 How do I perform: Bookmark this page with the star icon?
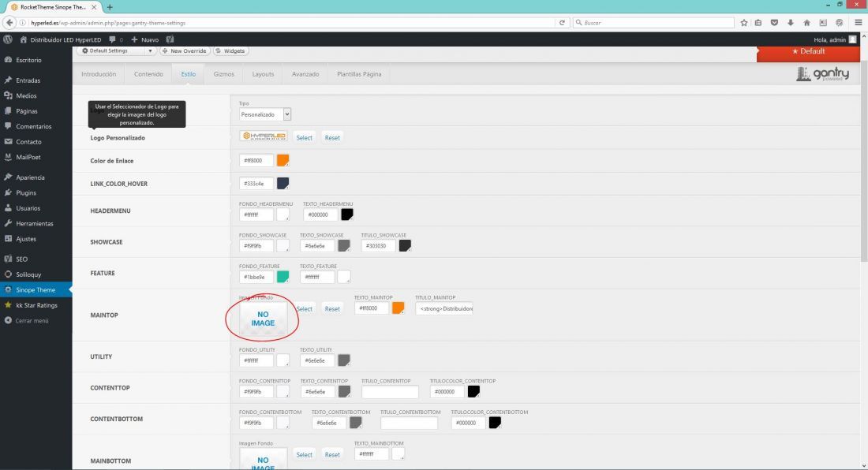pyautogui.click(x=744, y=23)
